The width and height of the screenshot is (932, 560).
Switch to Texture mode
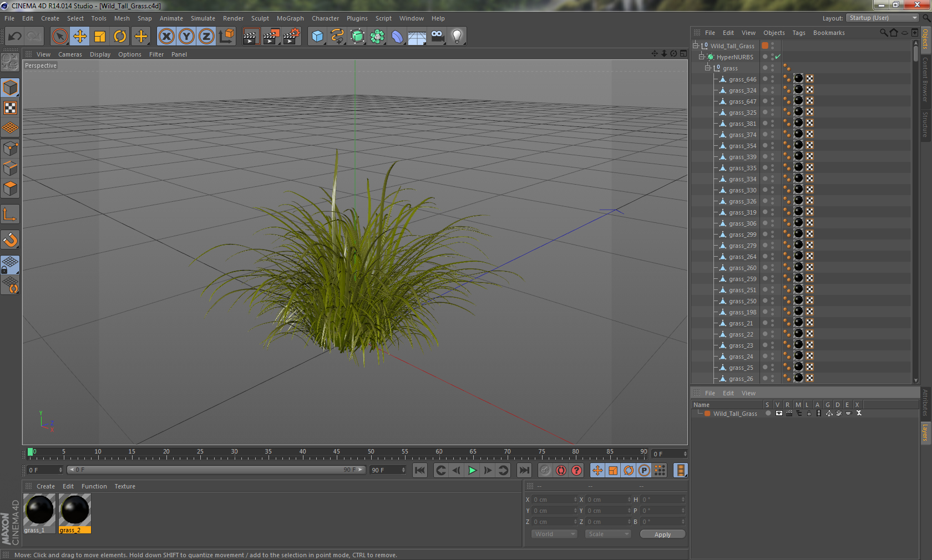(10, 108)
